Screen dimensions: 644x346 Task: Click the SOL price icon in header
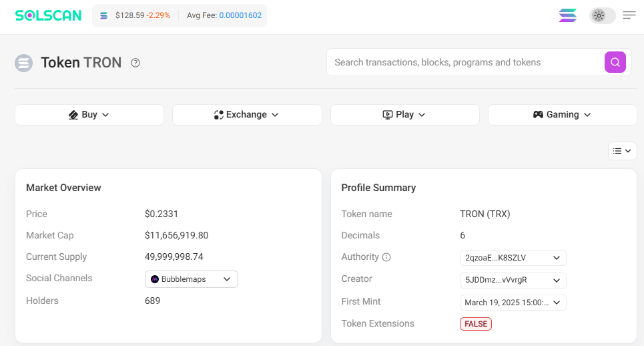(103, 15)
